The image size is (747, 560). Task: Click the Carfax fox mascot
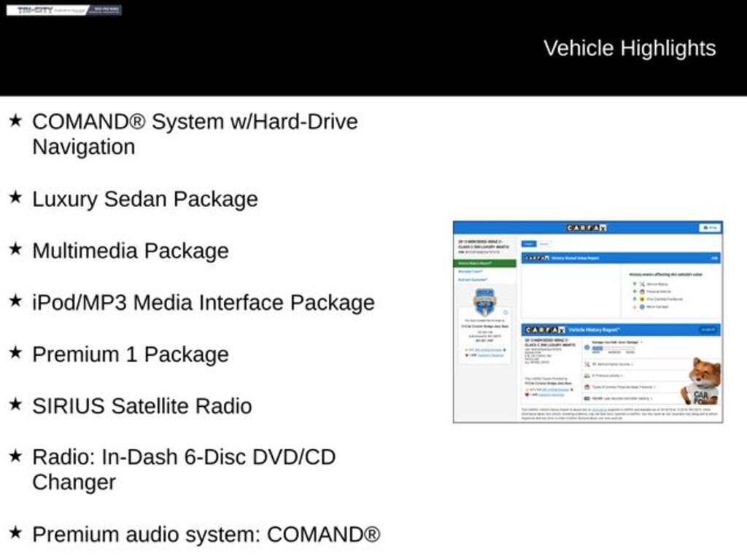coord(703,381)
